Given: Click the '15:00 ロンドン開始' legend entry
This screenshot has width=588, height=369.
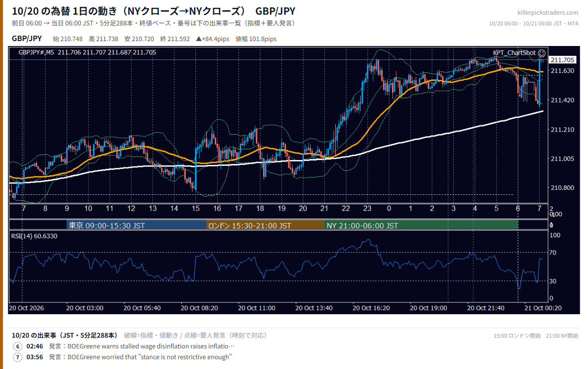Looking at the screenshot, I should 517,336.
